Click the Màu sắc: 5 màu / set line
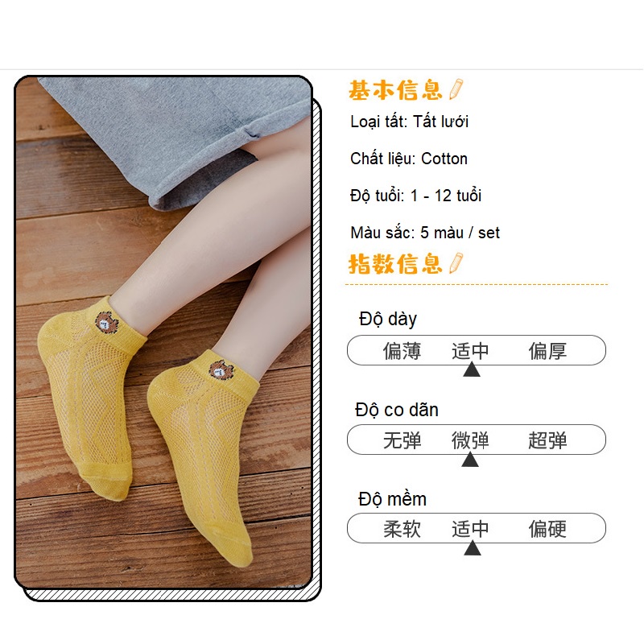 425,233
